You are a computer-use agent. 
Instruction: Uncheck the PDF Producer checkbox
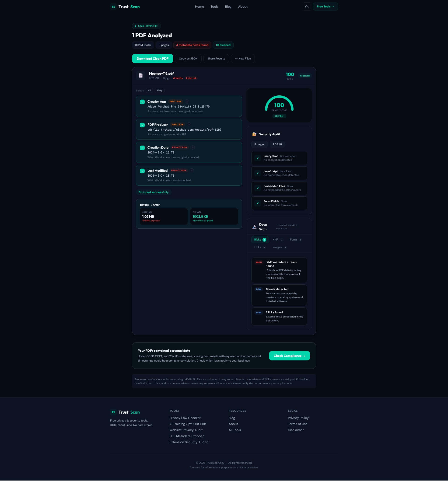142,125
